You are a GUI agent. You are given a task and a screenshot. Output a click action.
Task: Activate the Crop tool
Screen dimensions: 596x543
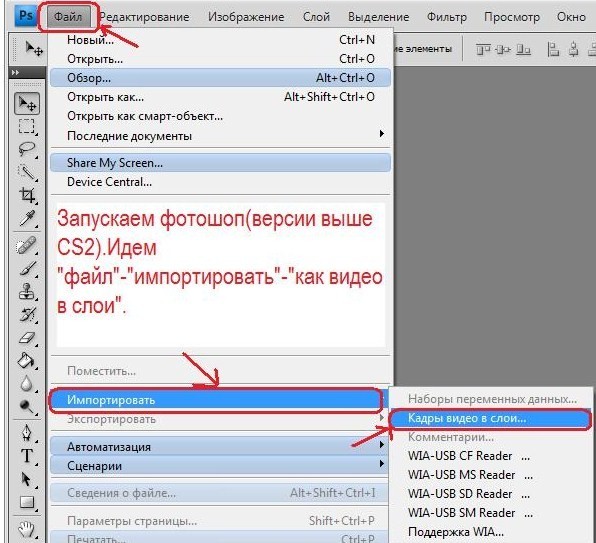(x=27, y=195)
